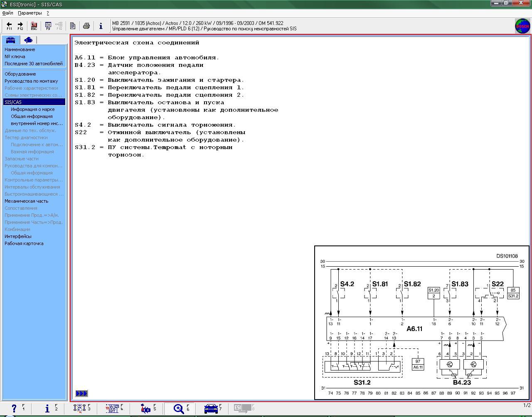Open Информация о марке
This screenshot has width=532, height=417.
[33, 109]
